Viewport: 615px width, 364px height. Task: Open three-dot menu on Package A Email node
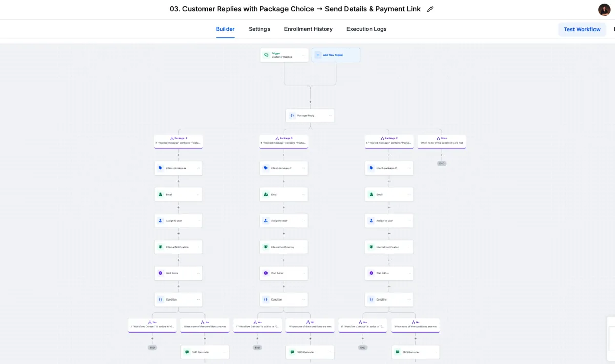[x=198, y=195]
